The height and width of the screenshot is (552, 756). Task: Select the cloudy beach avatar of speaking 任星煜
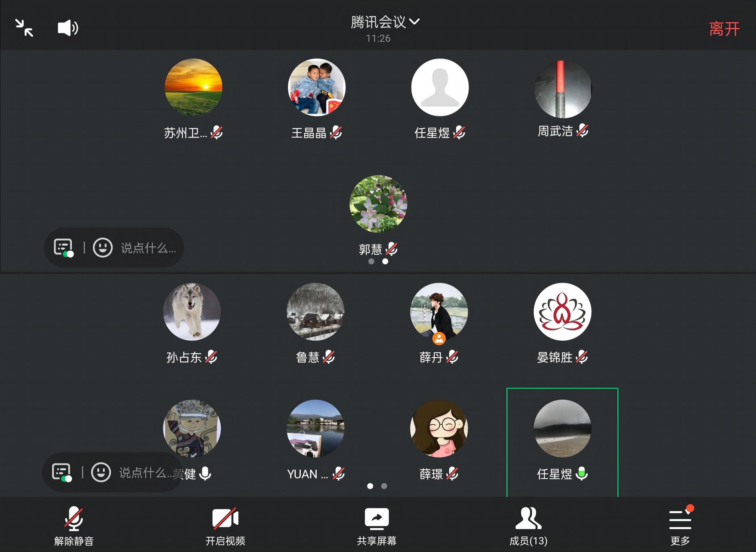tap(562, 428)
